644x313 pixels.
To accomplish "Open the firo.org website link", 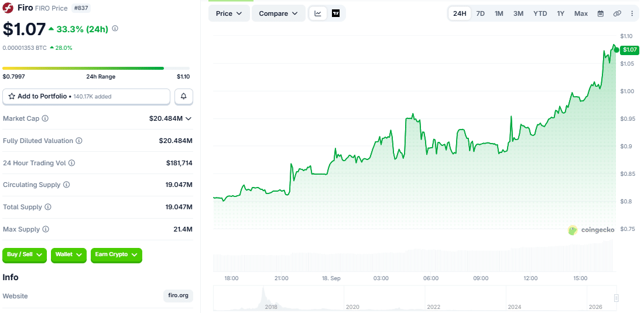I will (178, 296).
